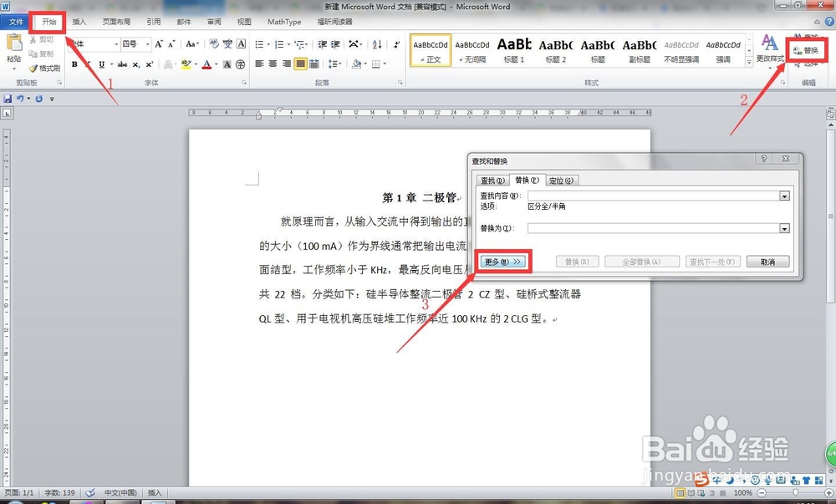Click the More (更多) button in dialog

(502, 262)
